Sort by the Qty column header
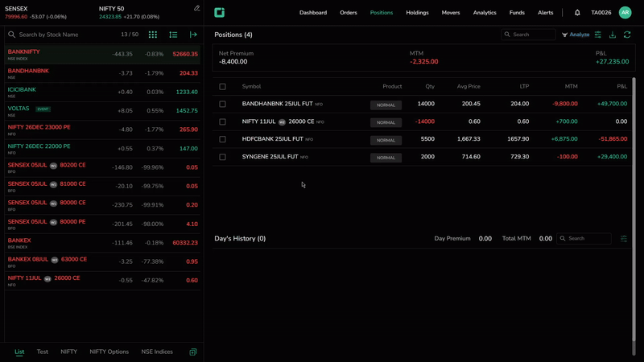The image size is (644, 362). (430, 87)
